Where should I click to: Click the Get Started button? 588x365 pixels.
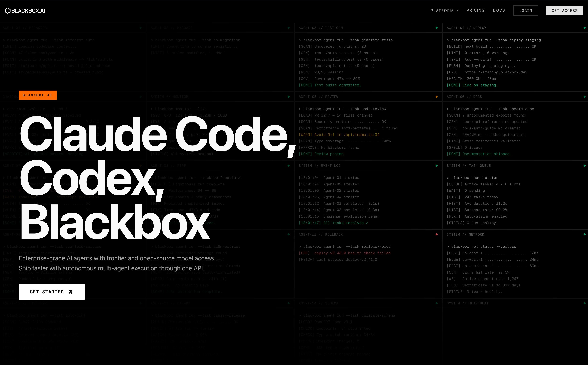pyautogui.click(x=51, y=292)
